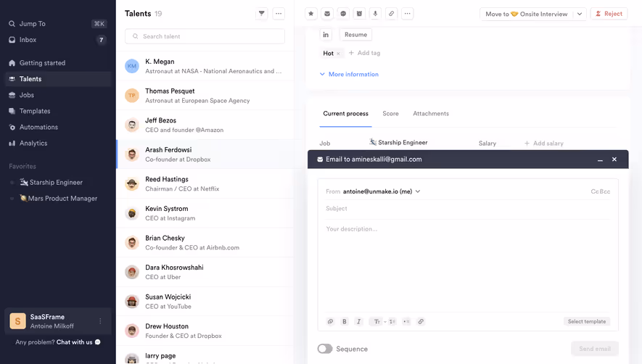Insert a bulleted list in email
642x364 pixels.
[x=406, y=321]
